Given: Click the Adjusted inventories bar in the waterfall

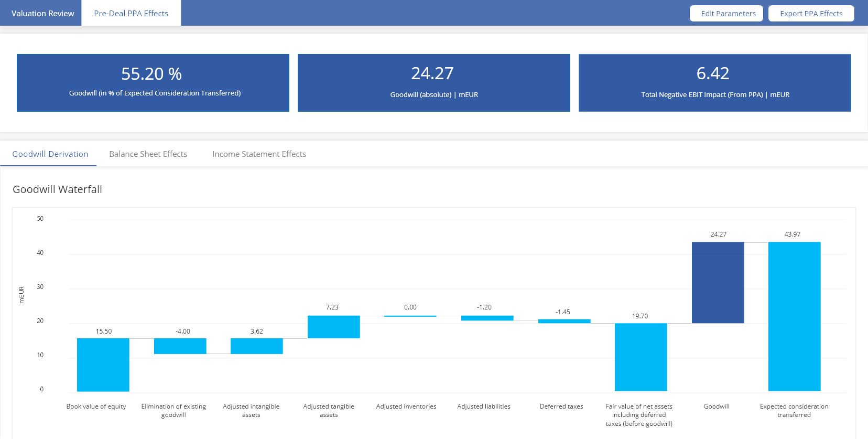Looking at the screenshot, I should (x=410, y=316).
